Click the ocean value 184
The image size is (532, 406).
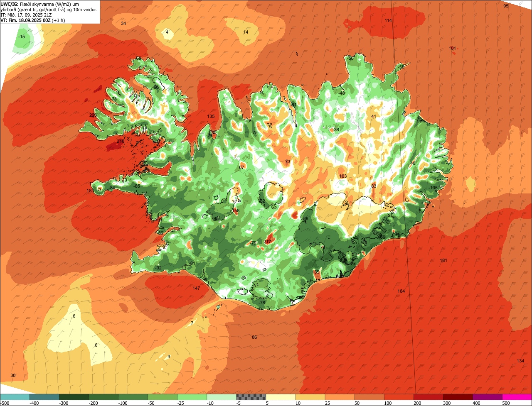click(401, 291)
